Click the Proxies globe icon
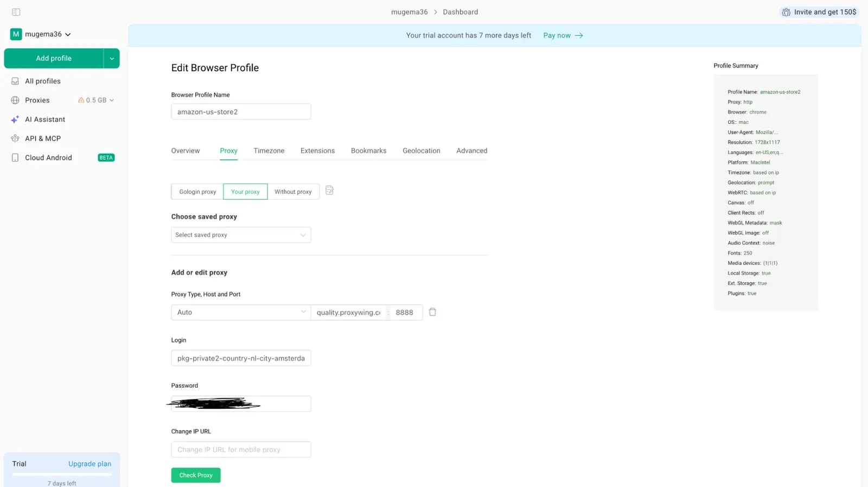 click(x=15, y=100)
